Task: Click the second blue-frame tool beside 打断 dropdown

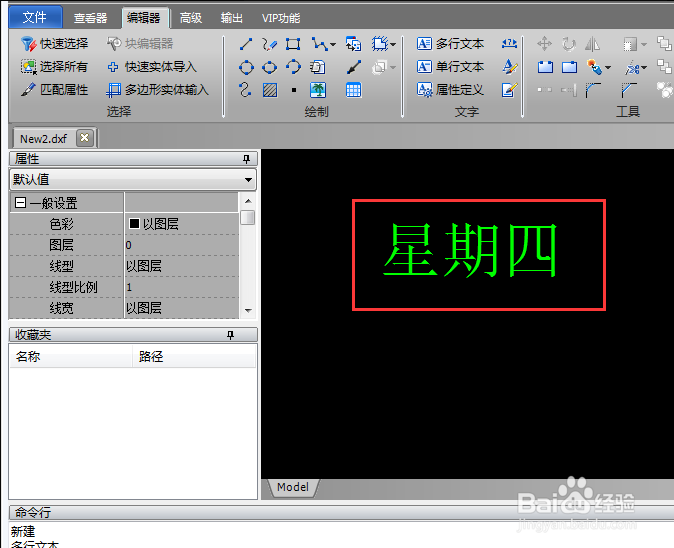Action: click(x=570, y=67)
